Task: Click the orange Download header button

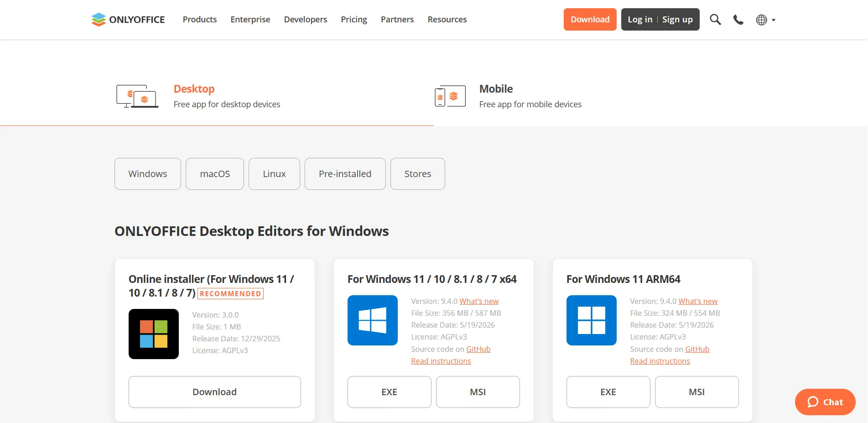Action: [x=590, y=20]
